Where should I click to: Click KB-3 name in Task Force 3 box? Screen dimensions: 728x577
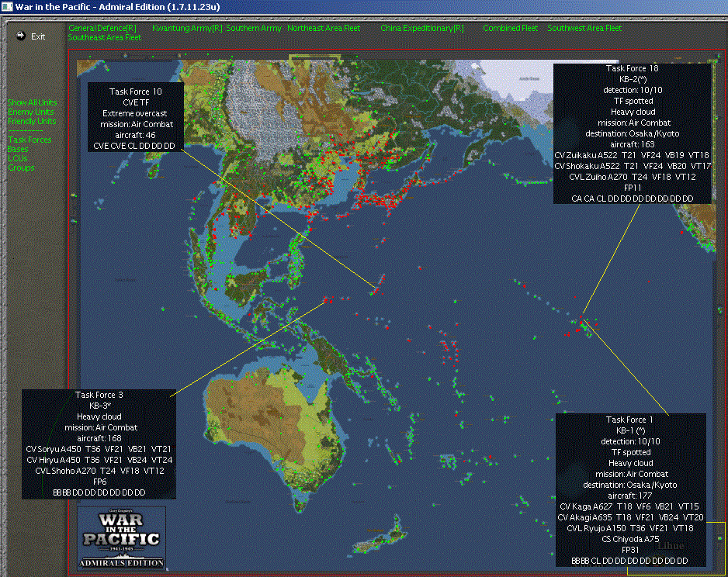pos(99,406)
